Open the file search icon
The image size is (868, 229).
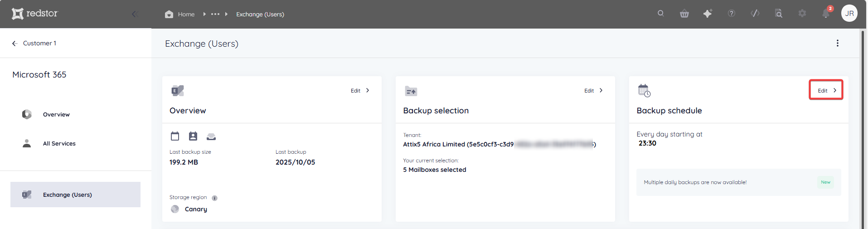coord(779,14)
